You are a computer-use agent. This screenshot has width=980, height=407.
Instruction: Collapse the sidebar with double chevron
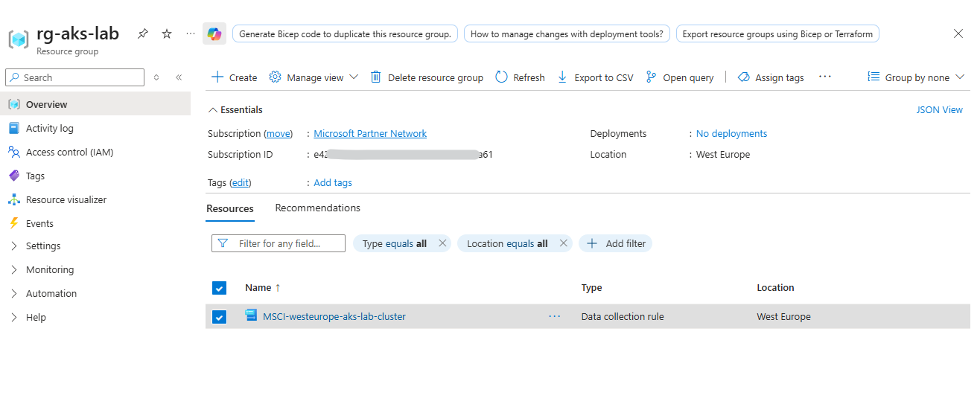tap(179, 77)
